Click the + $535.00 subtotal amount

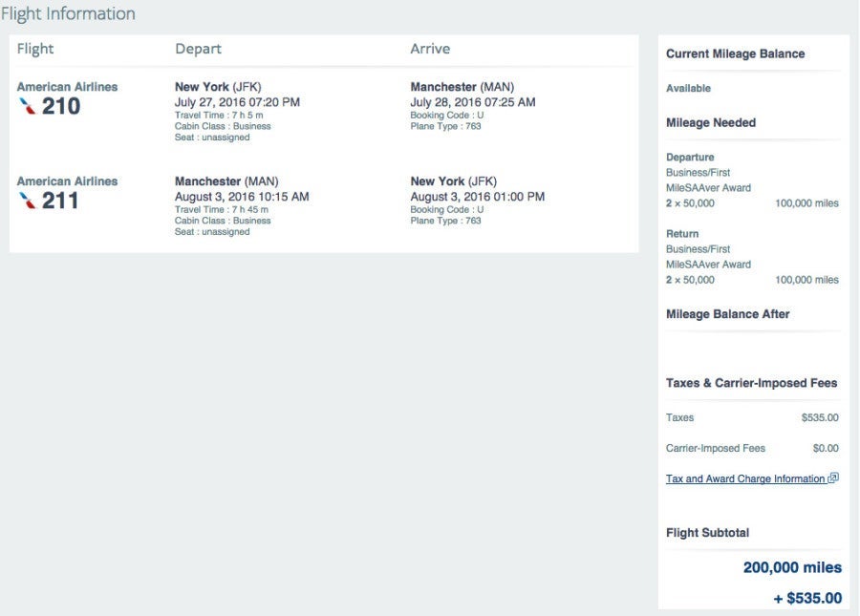coord(807,599)
